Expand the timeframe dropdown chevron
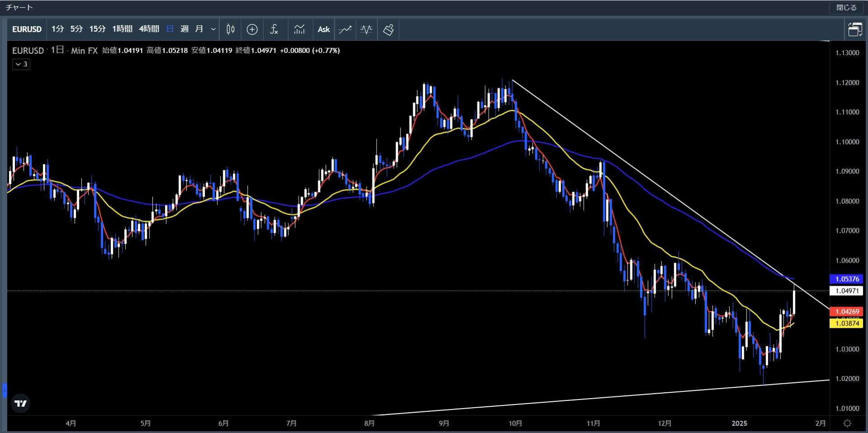868x433 pixels. pyautogui.click(x=213, y=29)
